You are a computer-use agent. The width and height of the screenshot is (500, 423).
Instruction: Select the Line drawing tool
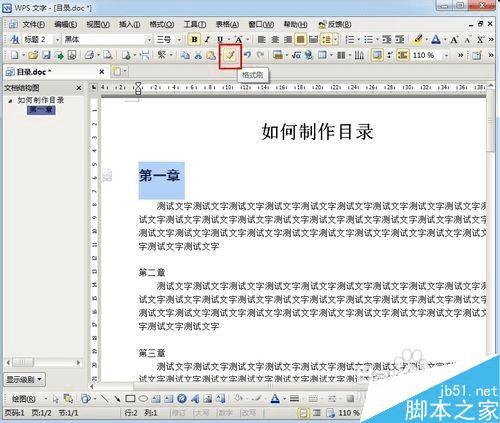(105, 398)
